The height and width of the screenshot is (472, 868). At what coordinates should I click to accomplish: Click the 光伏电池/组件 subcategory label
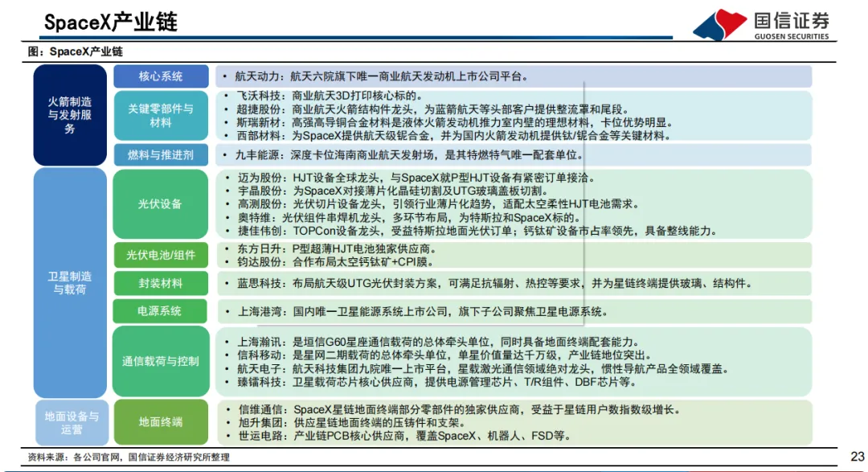pos(161,255)
